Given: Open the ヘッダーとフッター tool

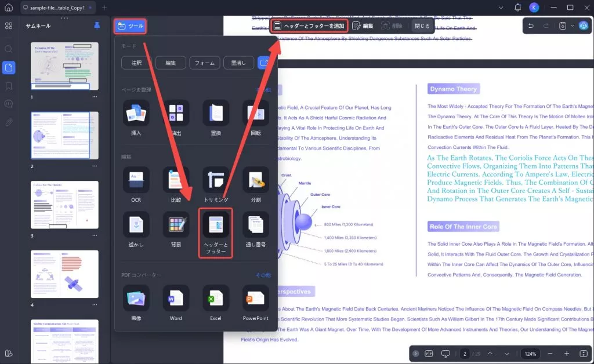Looking at the screenshot, I should click(216, 232).
